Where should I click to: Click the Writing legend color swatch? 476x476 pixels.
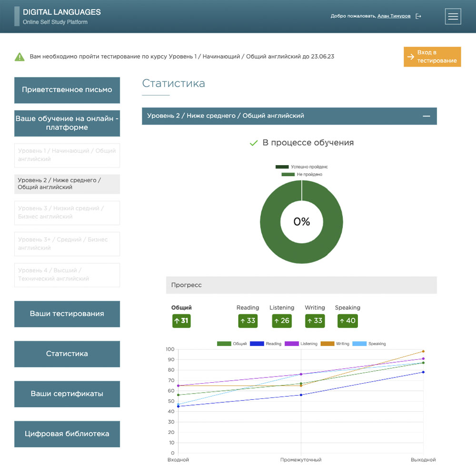click(x=327, y=344)
